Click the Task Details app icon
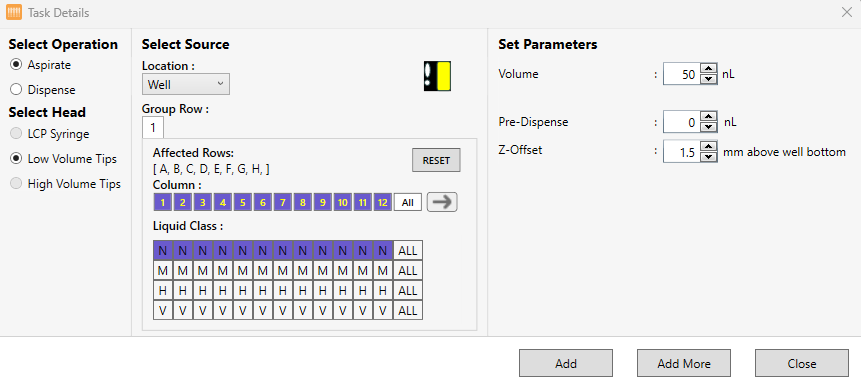Image resolution: width=861 pixels, height=386 pixels. pyautogui.click(x=14, y=12)
